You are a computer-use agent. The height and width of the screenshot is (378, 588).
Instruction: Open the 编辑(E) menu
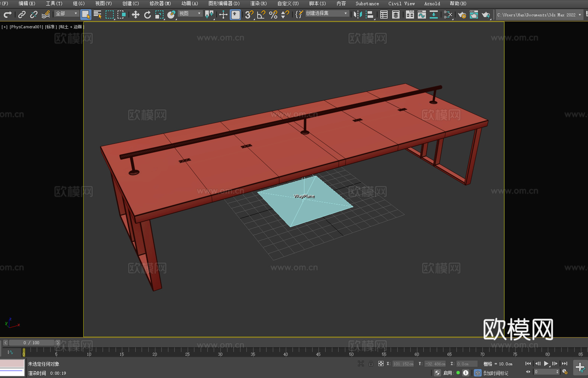[x=27, y=3]
